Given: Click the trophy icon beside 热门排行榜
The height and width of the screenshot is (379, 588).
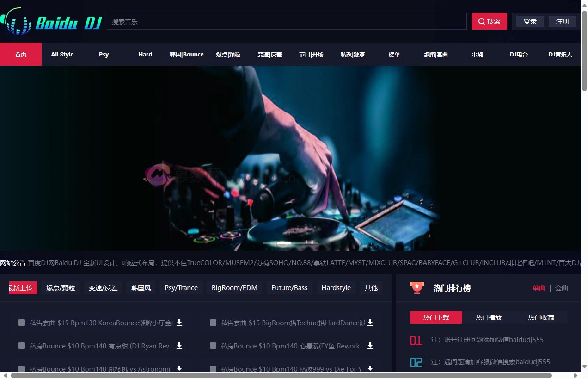Looking at the screenshot, I should pyautogui.click(x=416, y=287).
